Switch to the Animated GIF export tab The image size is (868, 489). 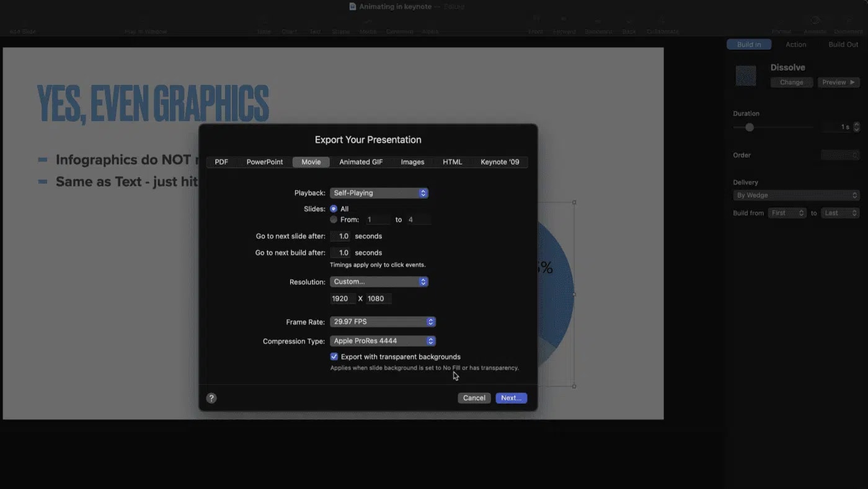361,162
